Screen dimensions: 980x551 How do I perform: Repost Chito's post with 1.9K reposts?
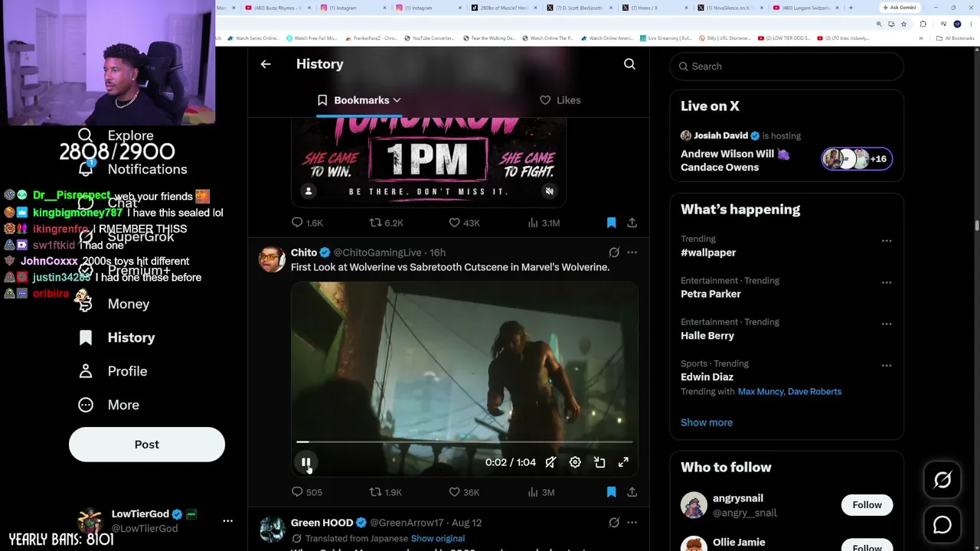[386, 492]
